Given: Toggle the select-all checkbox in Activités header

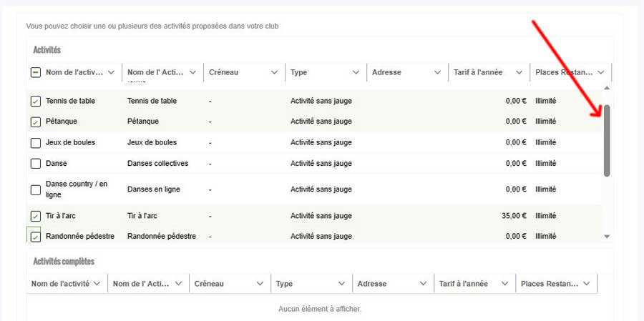Looking at the screenshot, I should point(36,73).
